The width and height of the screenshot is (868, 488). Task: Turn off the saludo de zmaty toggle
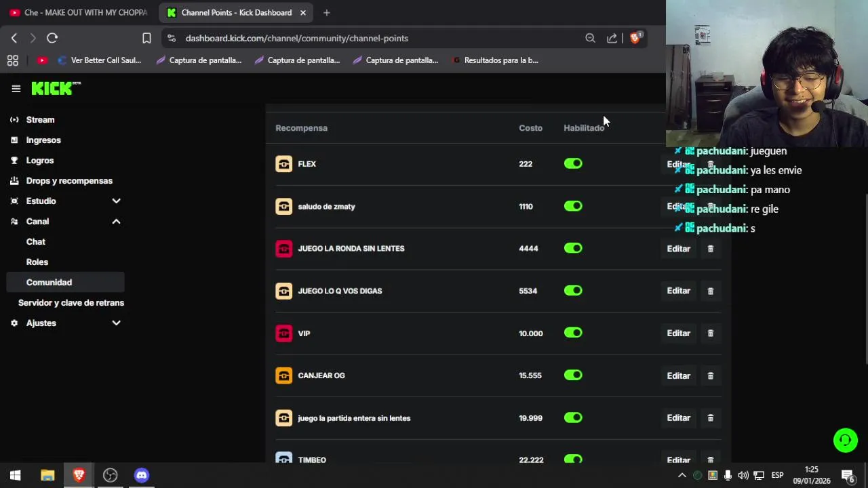573,206
